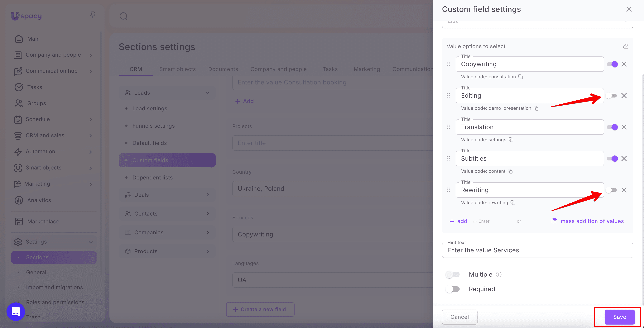
Task: Disable the Copywriting option toggle
Action: (612, 64)
